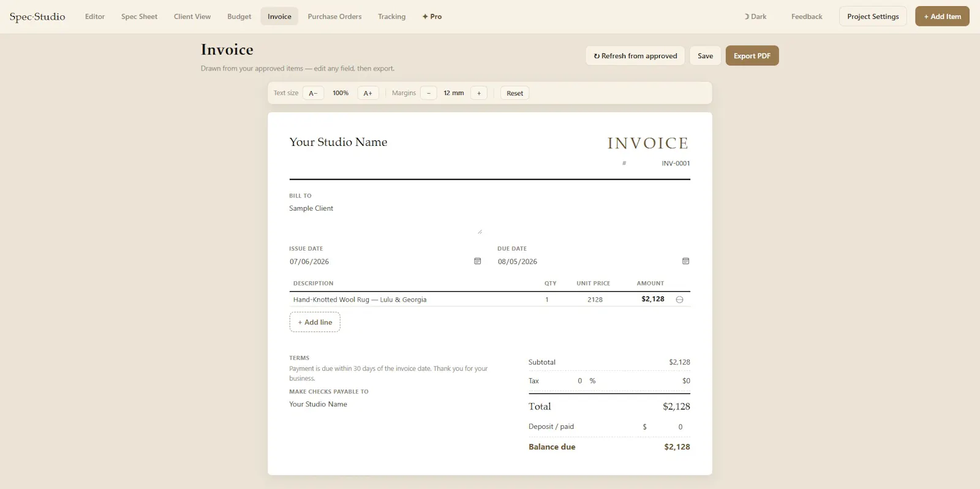Image resolution: width=980 pixels, height=489 pixels.
Task: Click the issue date 07/06/2026 field
Action: click(386, 262)
